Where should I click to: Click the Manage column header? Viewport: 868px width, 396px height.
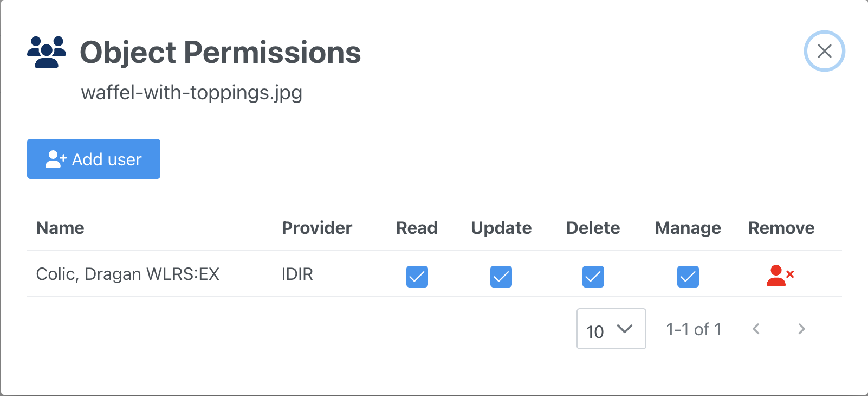click(688, 228)
